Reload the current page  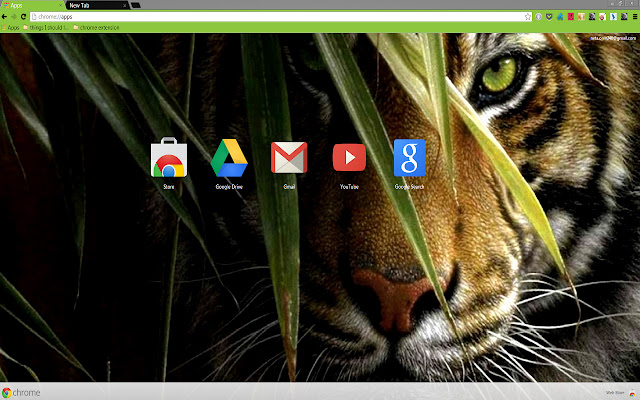click(x=23, y=17)
